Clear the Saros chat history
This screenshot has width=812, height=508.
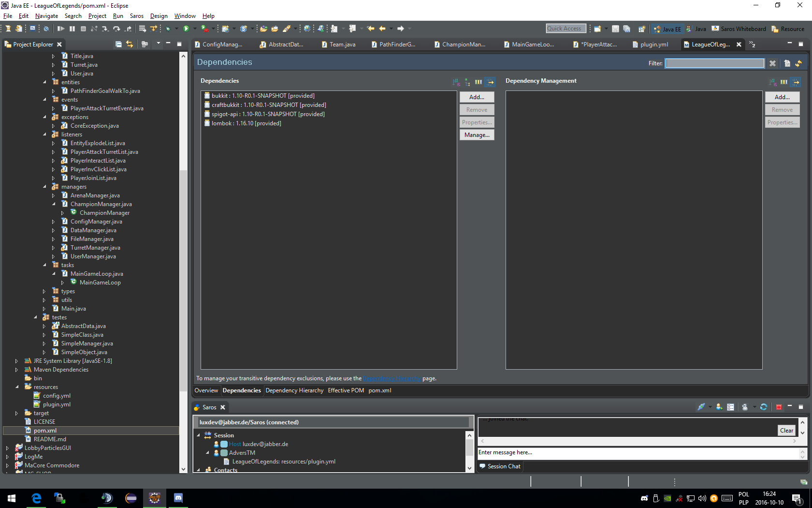click(x=786, y=431)
